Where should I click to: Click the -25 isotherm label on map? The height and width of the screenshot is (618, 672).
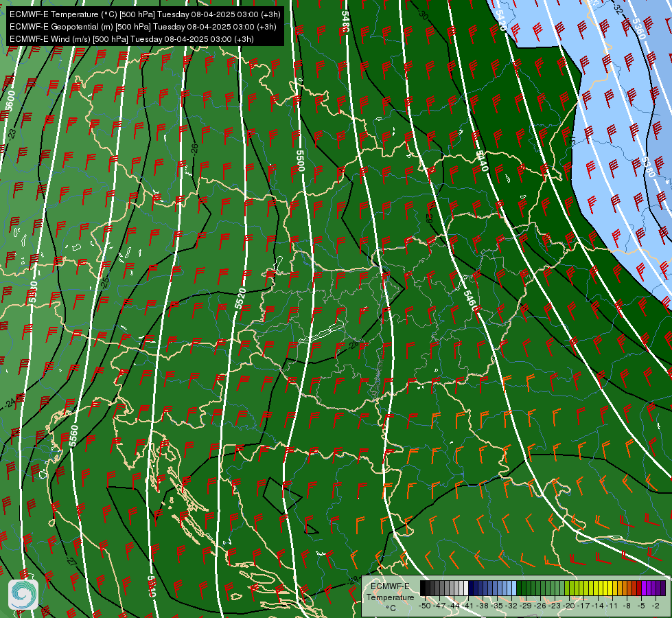[104, 282]
